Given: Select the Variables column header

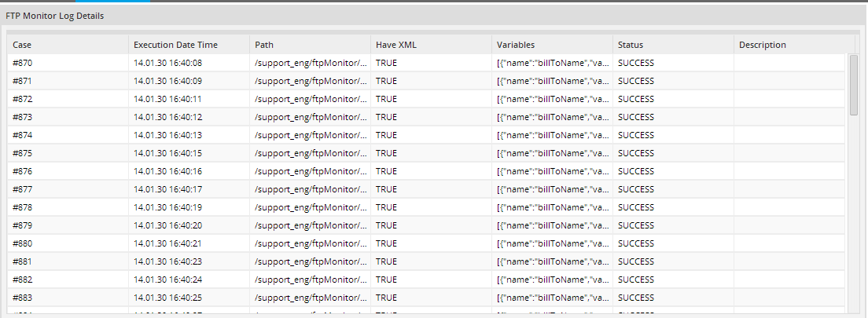Looking at the screenshot, I should [552, 45].
